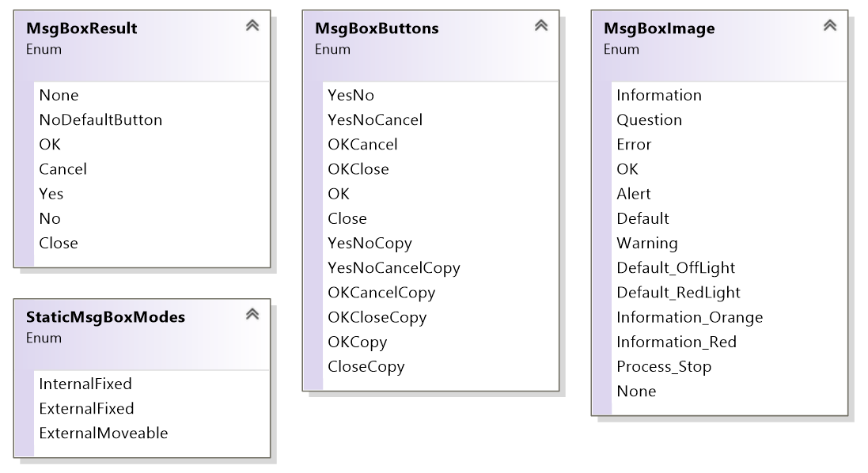Collapse the StaticMsgBoxModes enum box
The height and width of the screenshot is (473, 868).
pos(252,314)
